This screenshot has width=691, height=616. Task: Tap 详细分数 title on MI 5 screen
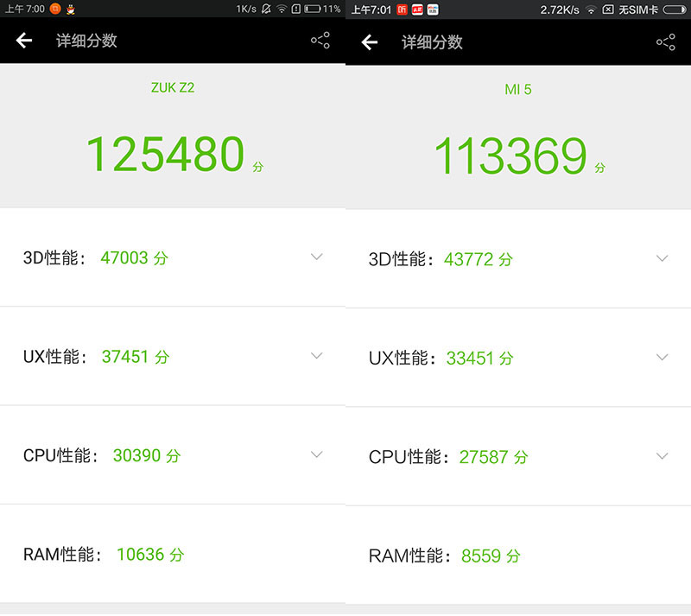[432, 42]
